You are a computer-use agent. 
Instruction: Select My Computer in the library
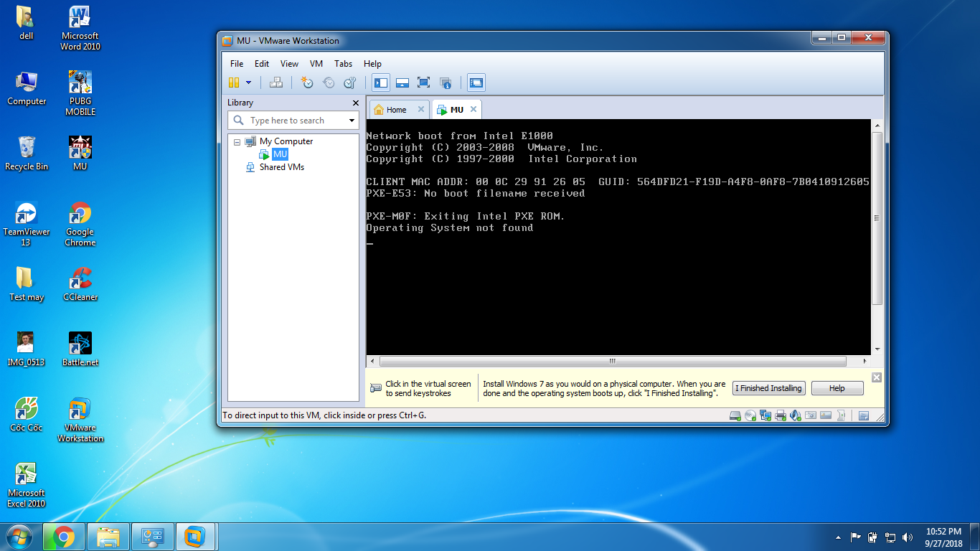[x=286, y=141]
